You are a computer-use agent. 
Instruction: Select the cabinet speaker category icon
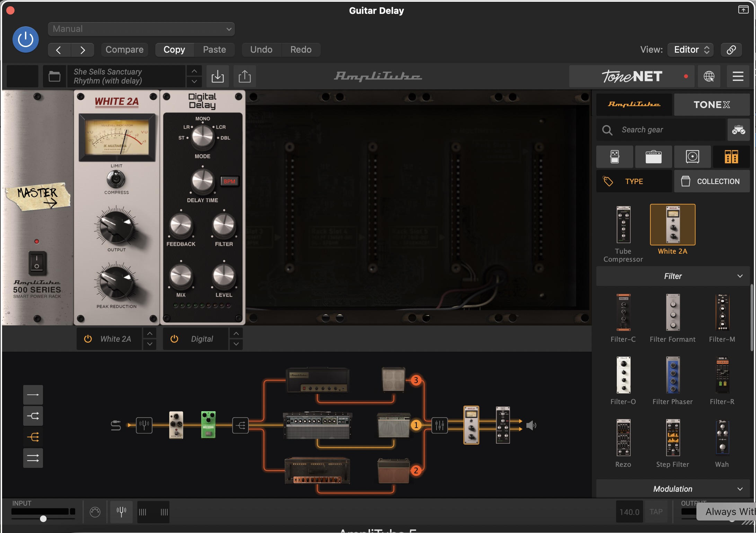(x=692, y=157)
